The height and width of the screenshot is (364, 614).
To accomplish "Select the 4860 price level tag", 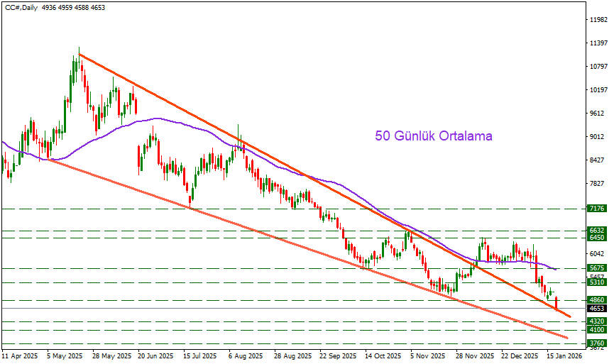I will (x=597, y=300).
